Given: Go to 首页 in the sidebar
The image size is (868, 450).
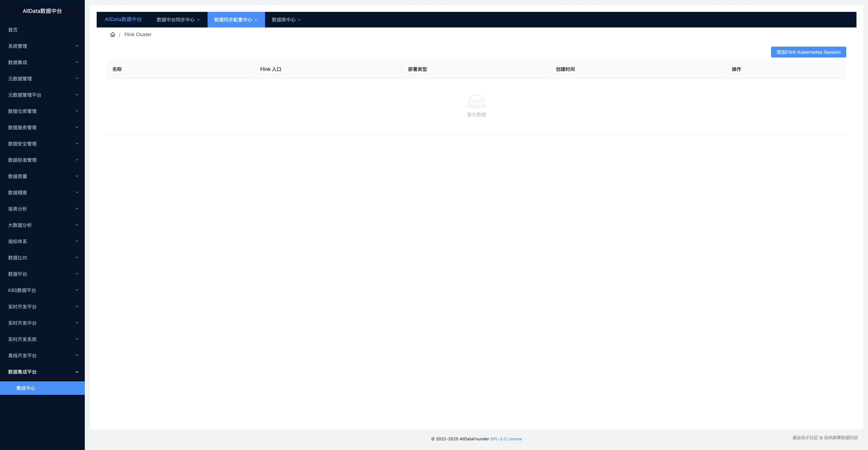Looking at the screenshot, I should [x=13, y=30].
